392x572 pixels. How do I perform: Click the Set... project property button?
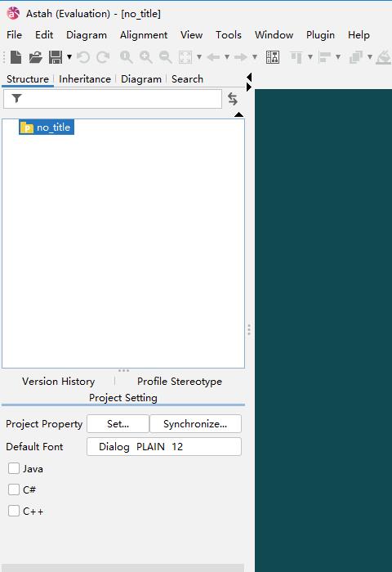(x=118, y=424)
